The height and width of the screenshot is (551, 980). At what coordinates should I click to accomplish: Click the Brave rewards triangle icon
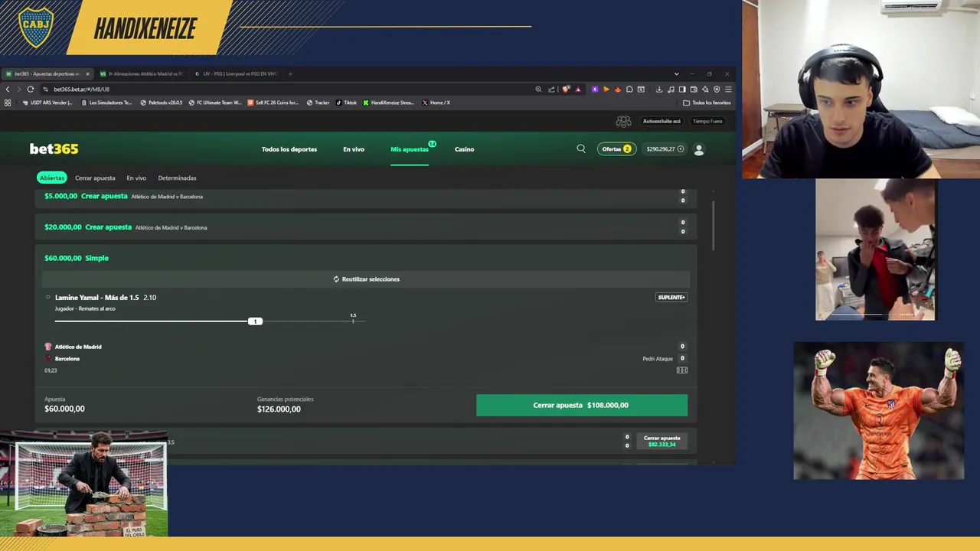coord(578,90)
